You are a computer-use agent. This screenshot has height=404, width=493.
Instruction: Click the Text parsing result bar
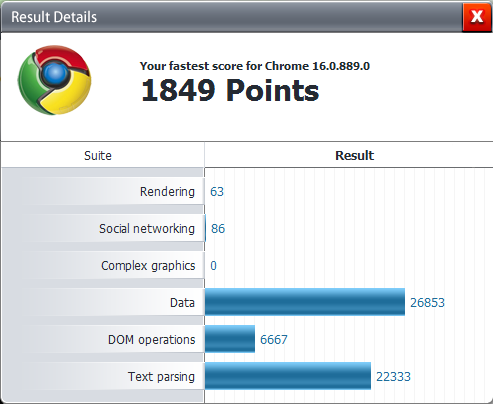coord(288,376)
